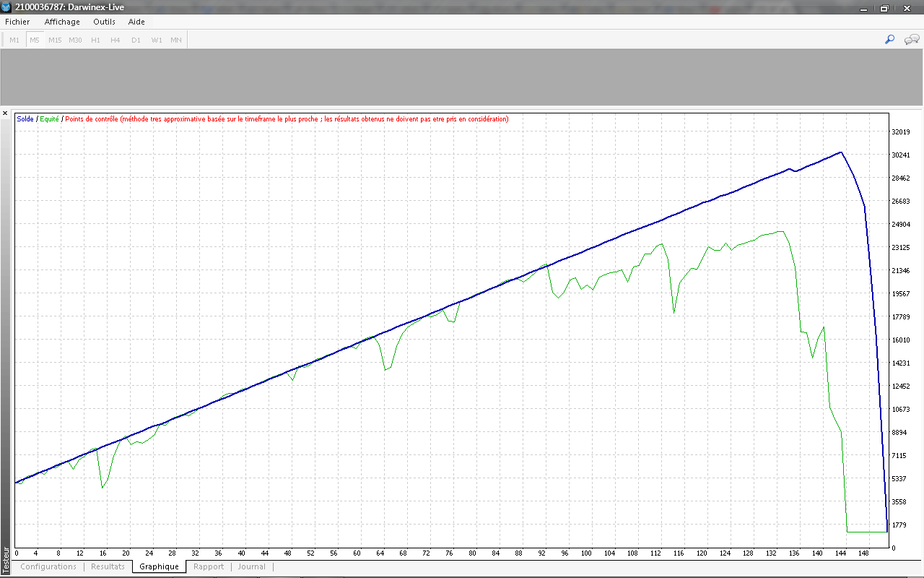Click the application icon in title bar

point(6,7)
